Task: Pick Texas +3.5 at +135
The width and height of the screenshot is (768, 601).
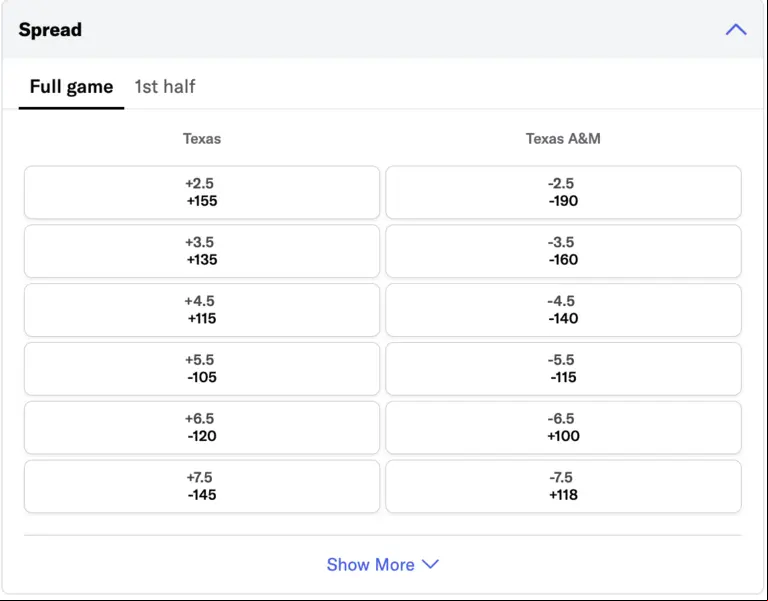Action: pos(201,251)
